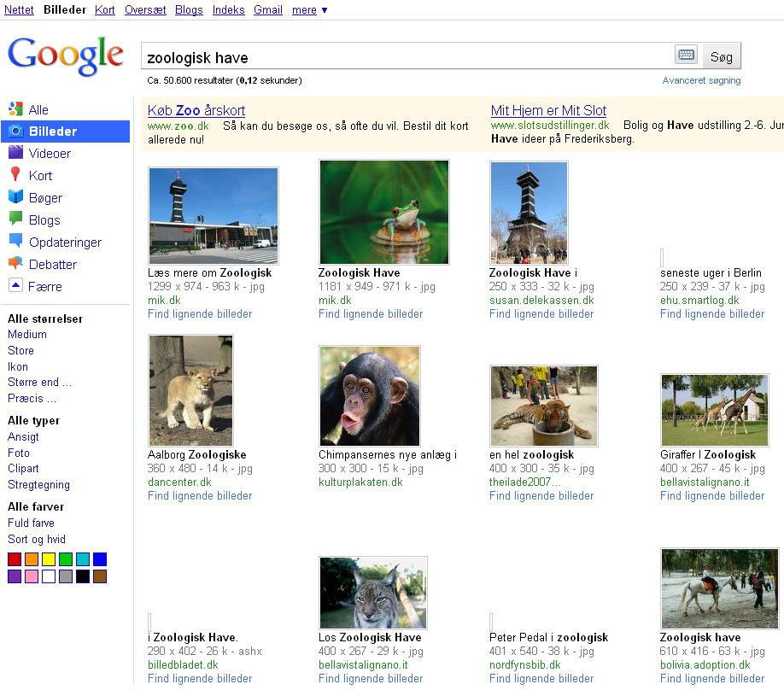Click the Kort map pin icon
The image size is (784, 690).
click(15, 174)
